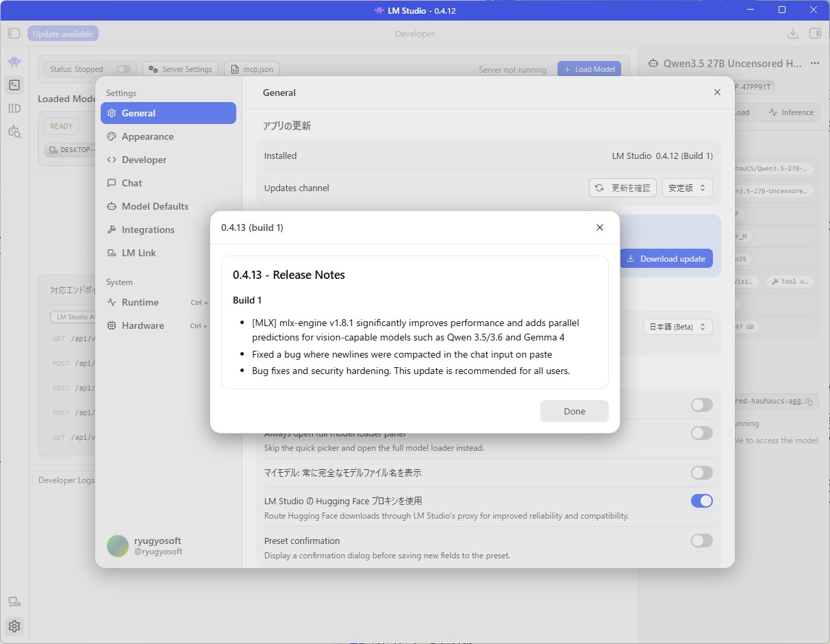Open the General settings section
The height and width of the screenshot is (644, 830).
click(168, 113)
